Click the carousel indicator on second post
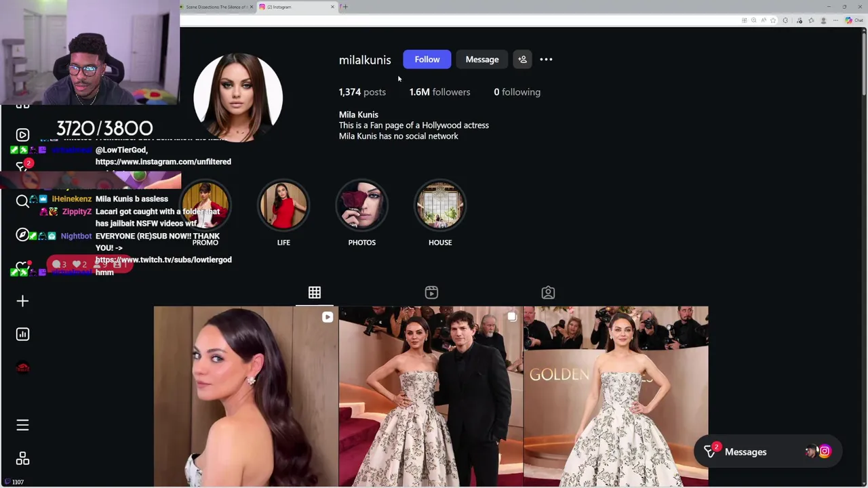Viewport: 868px width, 488px height. tap(512, 317)
